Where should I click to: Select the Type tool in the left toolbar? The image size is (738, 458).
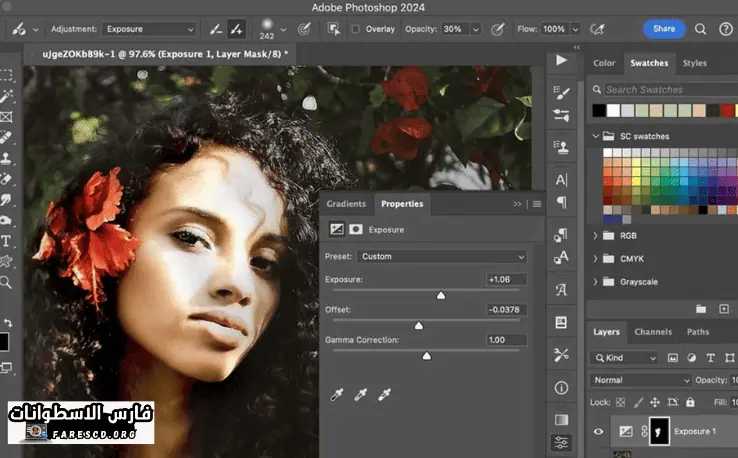(x=6, y=241)
